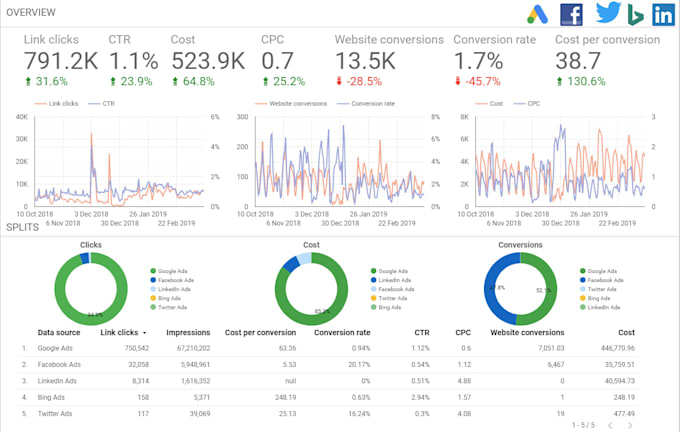Click the Bing logo icon
The height and width of the screenshot is (432, 680).
635,15
